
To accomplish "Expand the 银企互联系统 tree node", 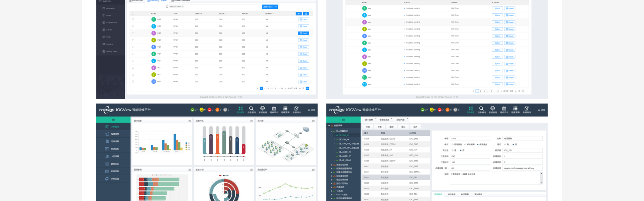I will coord(332,180).
